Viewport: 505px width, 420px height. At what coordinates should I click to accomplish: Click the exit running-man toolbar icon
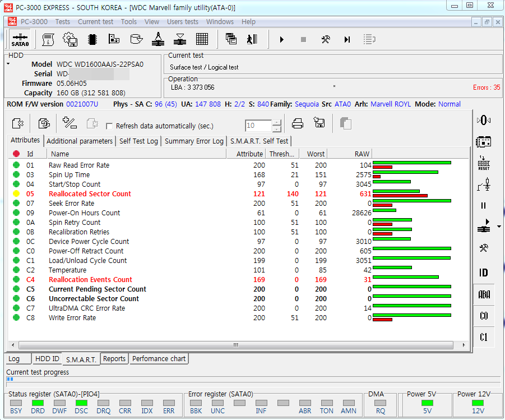252,39
